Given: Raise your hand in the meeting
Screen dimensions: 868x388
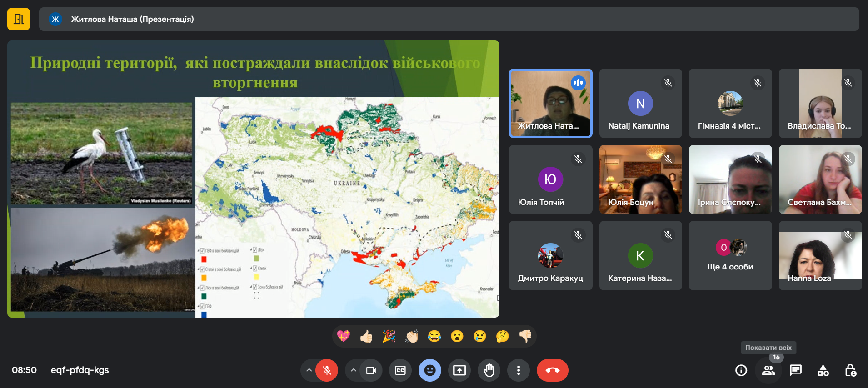Looking at the screenshot, I should (x=489, y=370).
